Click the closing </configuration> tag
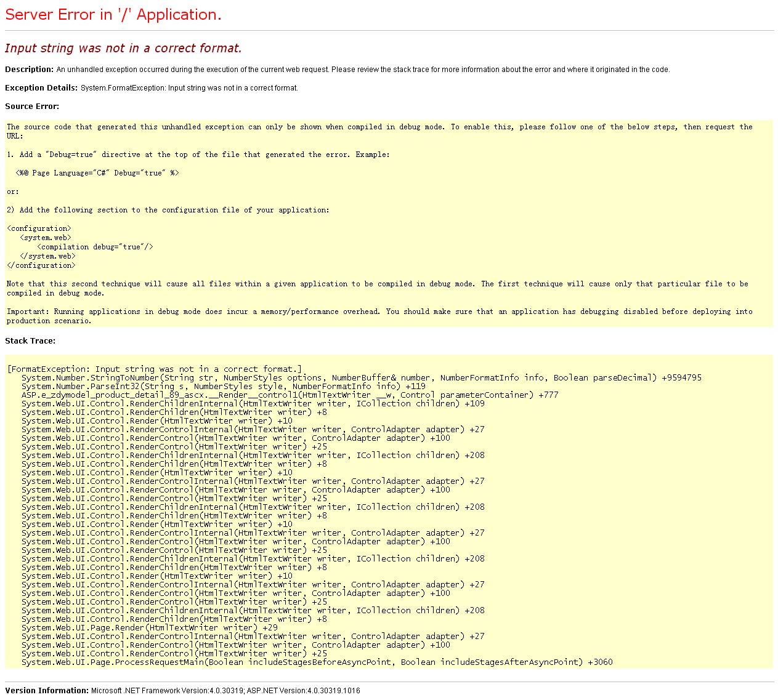Image resolution: width=778 pixels, height=700 pixels. [x=41, y=265]
